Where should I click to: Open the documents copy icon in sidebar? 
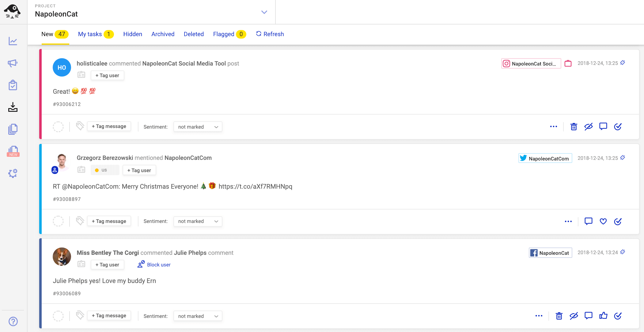point(13,129)
